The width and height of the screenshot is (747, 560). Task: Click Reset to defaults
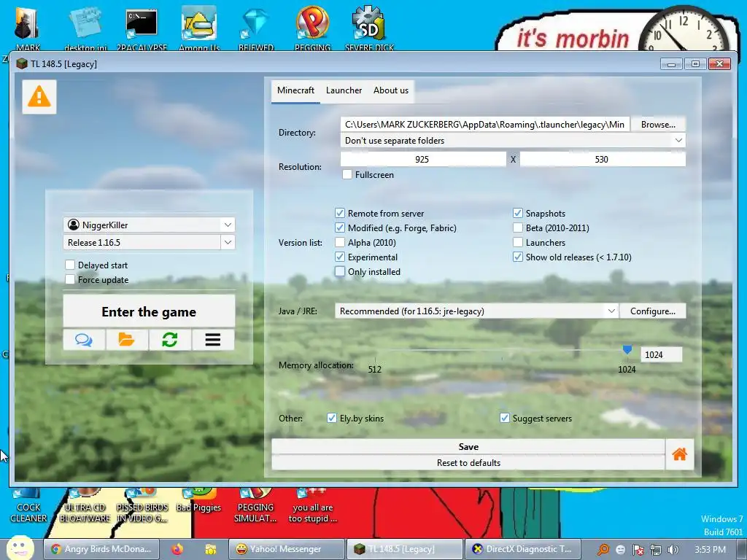[x=468, y=462]
